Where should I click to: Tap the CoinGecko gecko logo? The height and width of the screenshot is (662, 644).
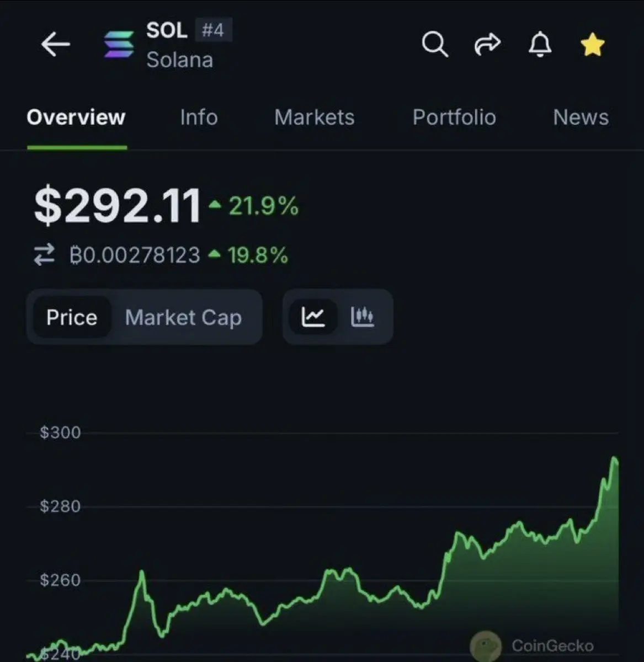486,646
